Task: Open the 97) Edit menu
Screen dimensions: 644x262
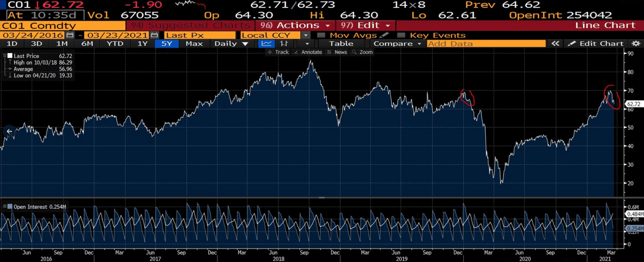Action: click(365, 25)
